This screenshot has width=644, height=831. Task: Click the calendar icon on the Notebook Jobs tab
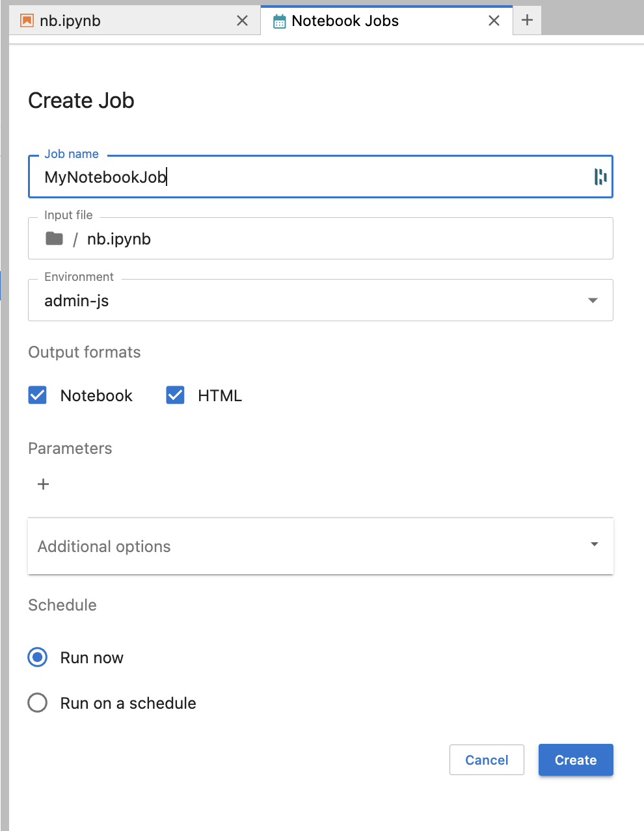coord(280,20)
